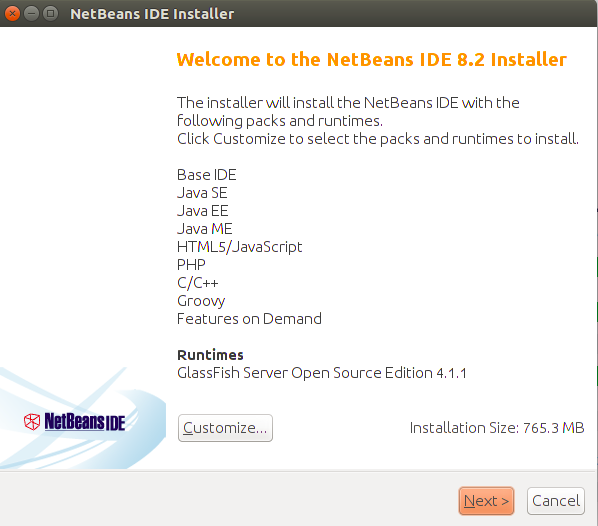Click the GlassFish Server runtime entry
The image size is (598, 526).
tap(322, 373)
